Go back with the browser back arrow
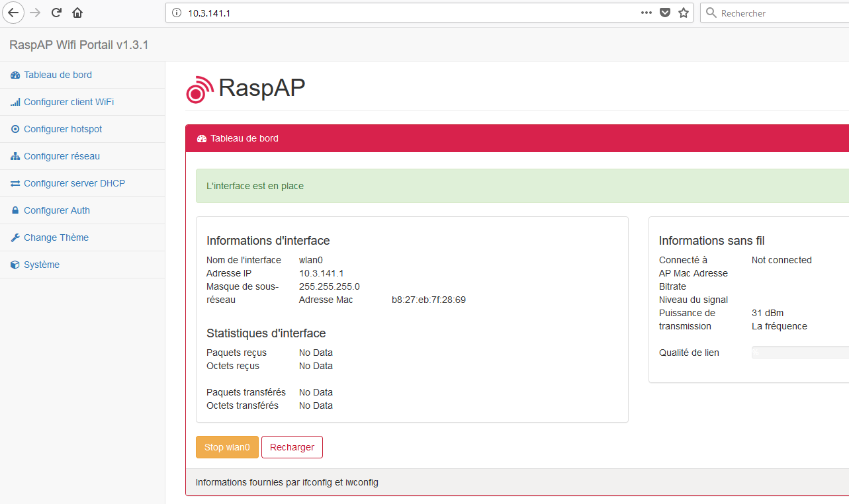Screen dimensions: 849x504 13,13
